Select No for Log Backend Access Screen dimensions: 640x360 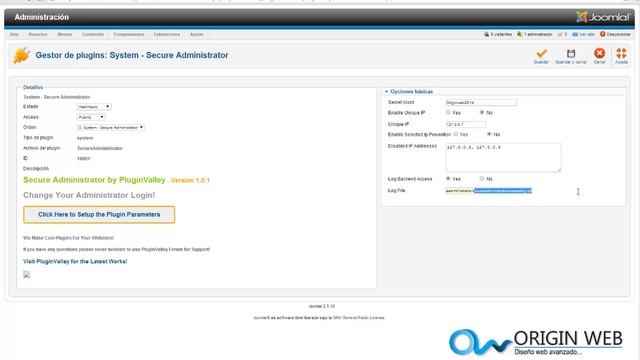pyautogui.click(x=482, y=178)
